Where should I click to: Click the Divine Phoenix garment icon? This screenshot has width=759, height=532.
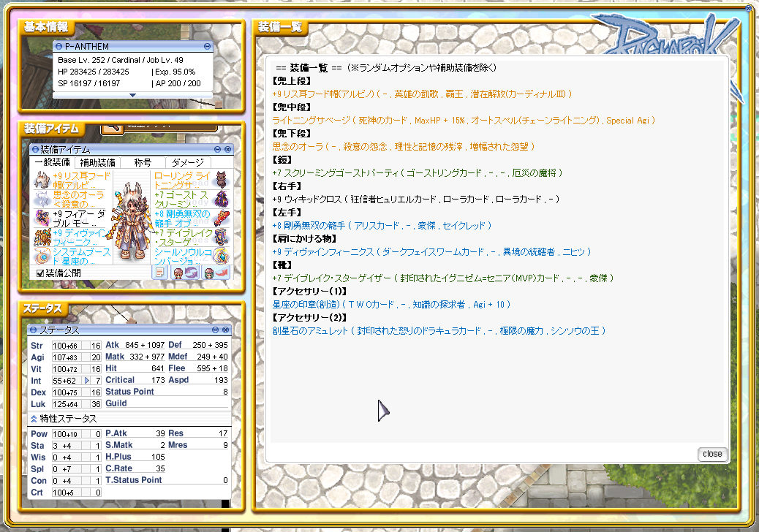pyautogui.click(x=42, y=237)
